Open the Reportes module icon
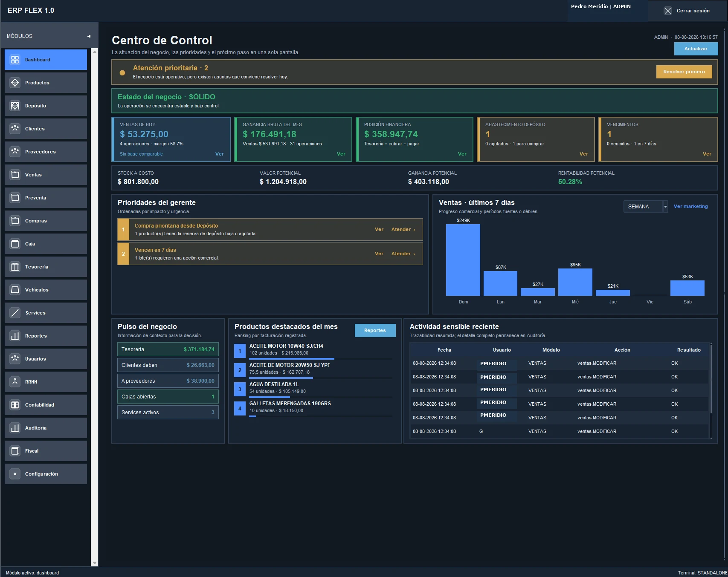Image resolution: width=728 pixels, height=577 pixels. click(15, 336)
